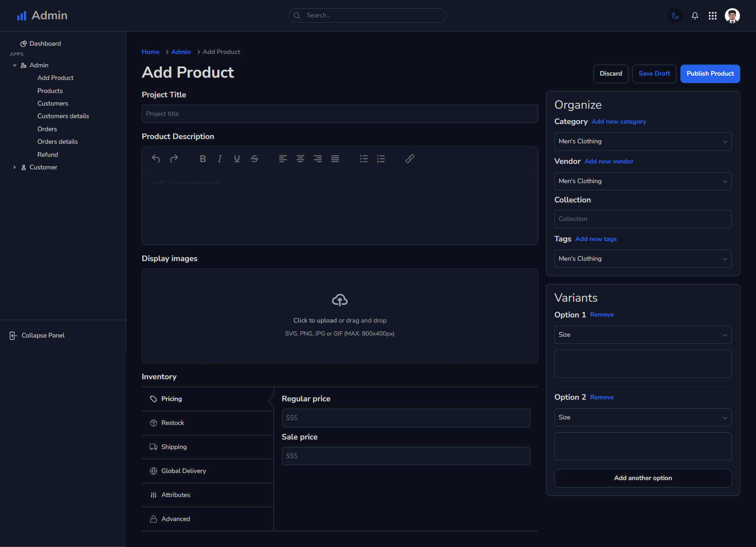Viewport: 756px width, 547px height.
Task: Click the Save Draft button
Action: [654, 74]
